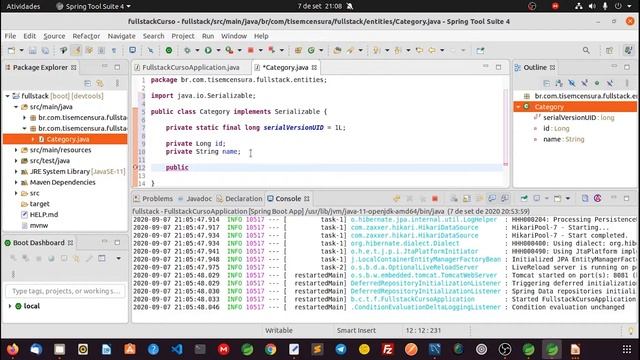
Task: Toggle Hide Static Members in Outline toolbar
Action: coord(584,83)
